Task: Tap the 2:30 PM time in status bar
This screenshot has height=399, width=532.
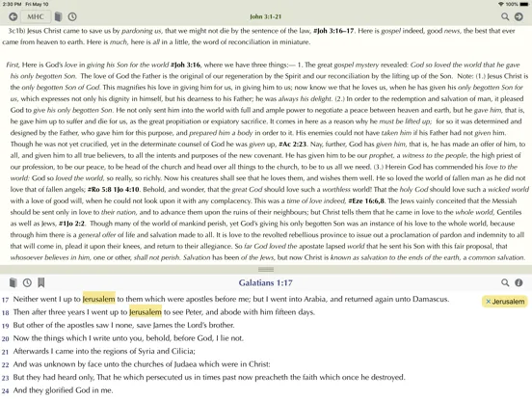Action: click(x=13, y=5)
